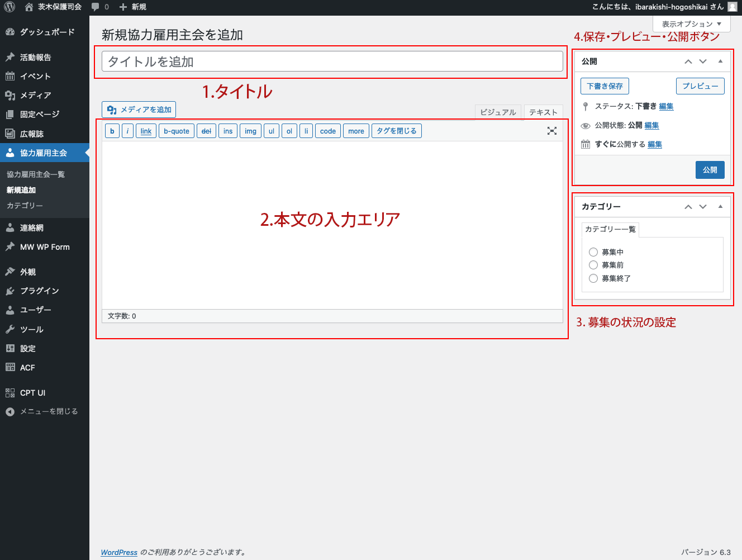Select the 募集中 category radio button
This screenshot has width=742, height=560.
pyautogui.click(x=593, y=251)
